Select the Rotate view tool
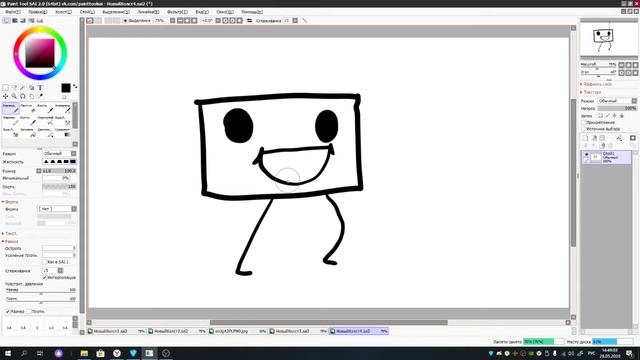The image size is (640, 360). tap(22, 96)
